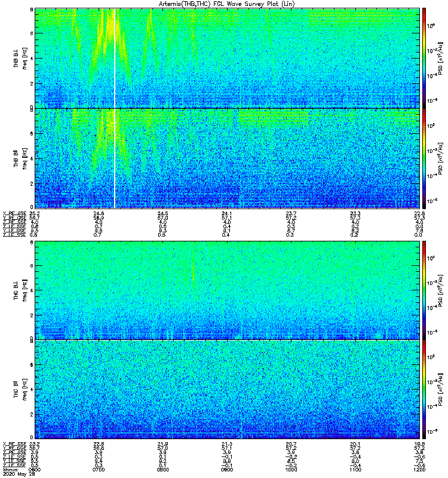Image resolution: width=448 pixels, height=478 pixels.
Task: Click the THB 'X_RE_GSE' row label under upper plots
Action: pyautogui.click(x=14, y=213)
